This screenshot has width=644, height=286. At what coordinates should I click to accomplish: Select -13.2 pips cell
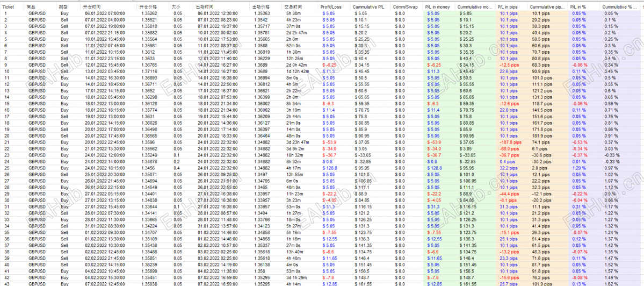[509, 251]
